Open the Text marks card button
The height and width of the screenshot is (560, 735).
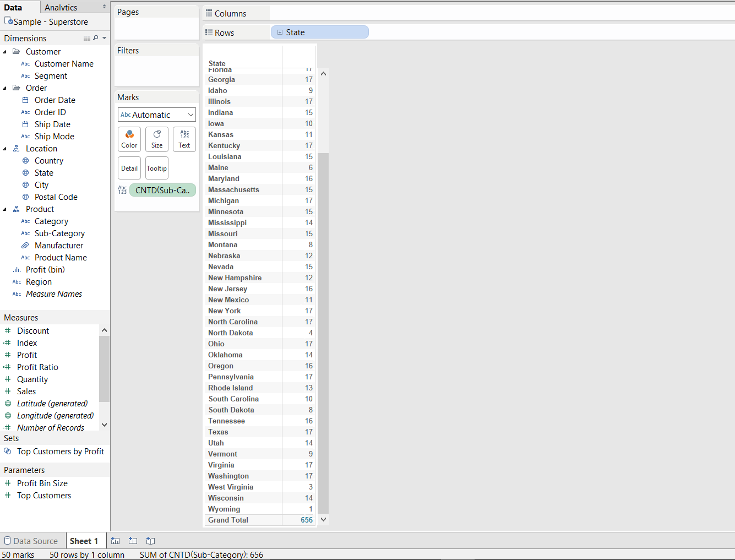click(184, 139)
